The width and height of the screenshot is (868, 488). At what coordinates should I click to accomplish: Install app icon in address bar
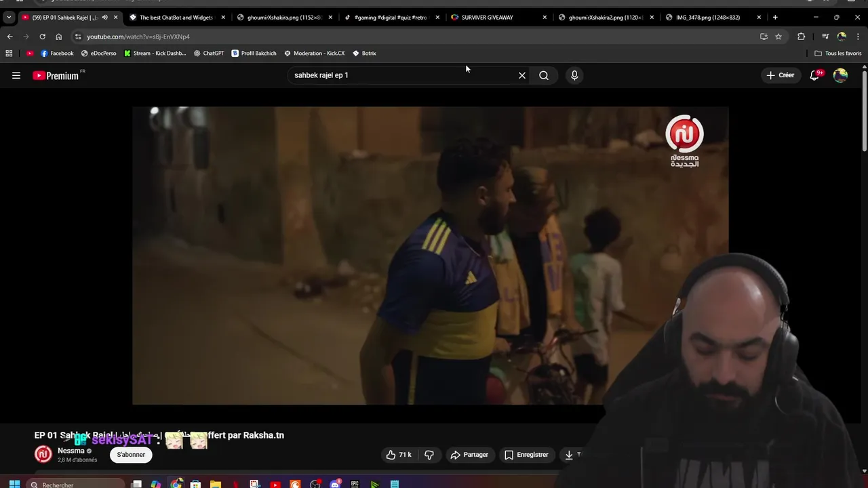pyautogui.click(x=764, y=37)
